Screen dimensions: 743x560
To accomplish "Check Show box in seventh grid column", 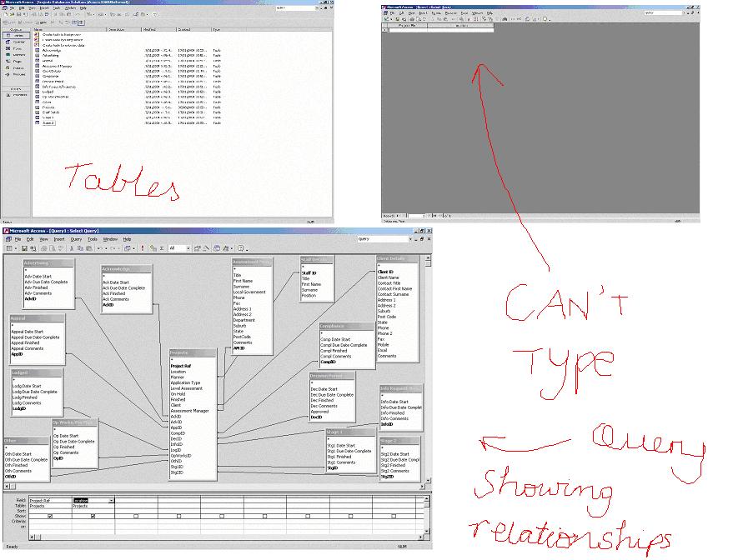I will click(x=308, y=517).
